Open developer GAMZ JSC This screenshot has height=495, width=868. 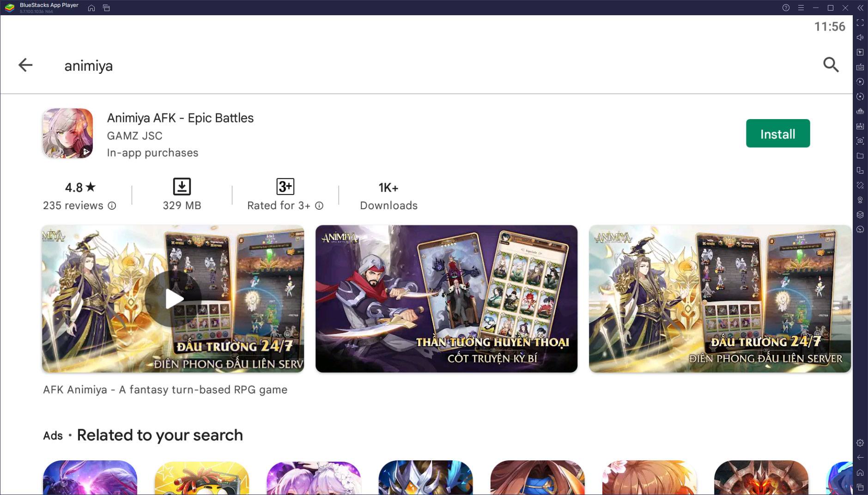click(x=134, y=136)
